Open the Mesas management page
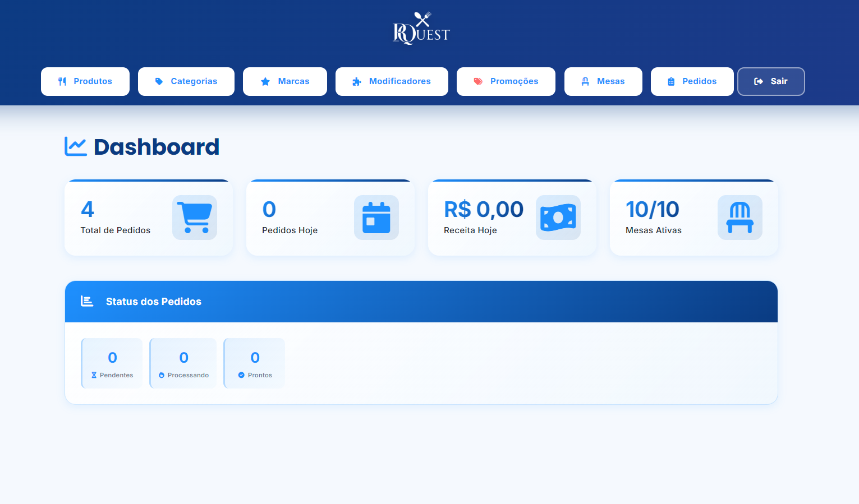This screenshot has height=504, width=859. click(603, 81)
